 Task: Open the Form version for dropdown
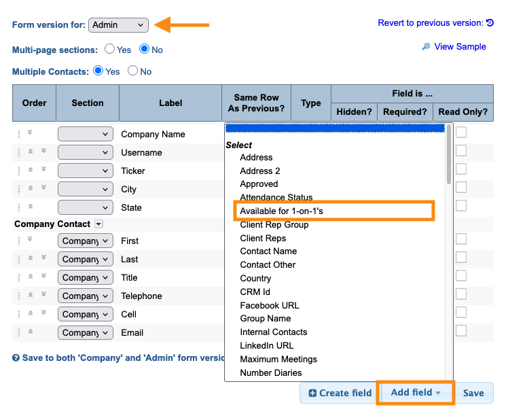pos(118,25)
